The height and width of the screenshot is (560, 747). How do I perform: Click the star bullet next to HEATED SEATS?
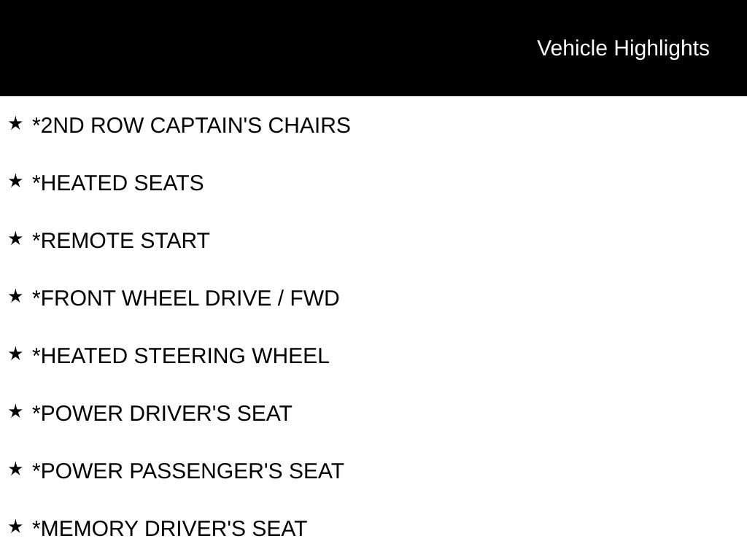15,182
